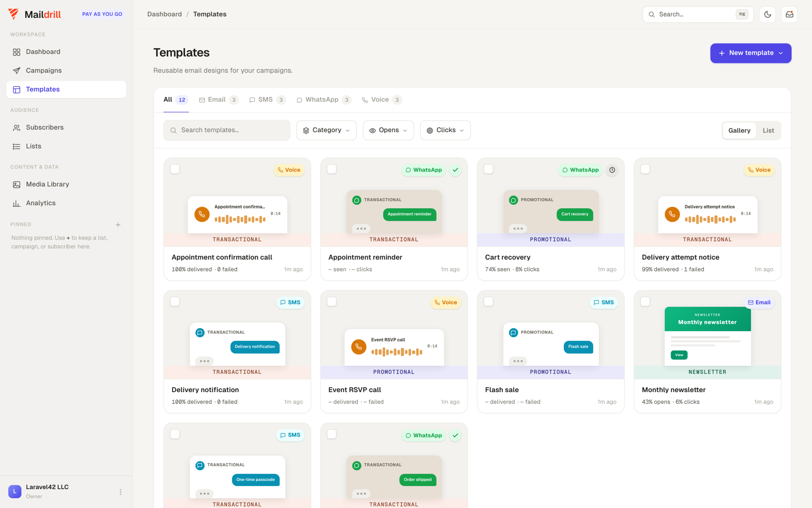The image size is (812, 508).
Task: Click Email badge on Monthly newsletter card
Action: pos(759,302)
